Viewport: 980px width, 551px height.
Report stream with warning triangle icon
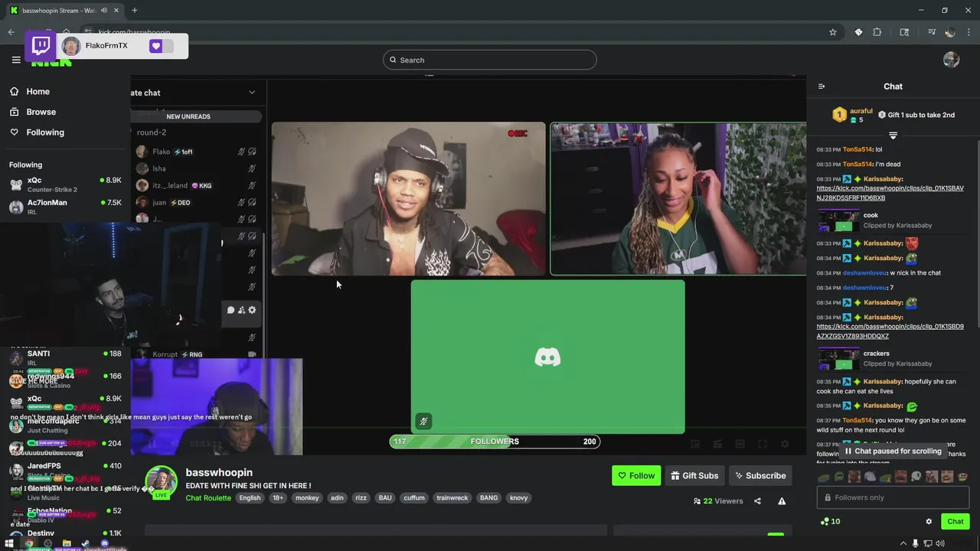click(x=782, y=501)
